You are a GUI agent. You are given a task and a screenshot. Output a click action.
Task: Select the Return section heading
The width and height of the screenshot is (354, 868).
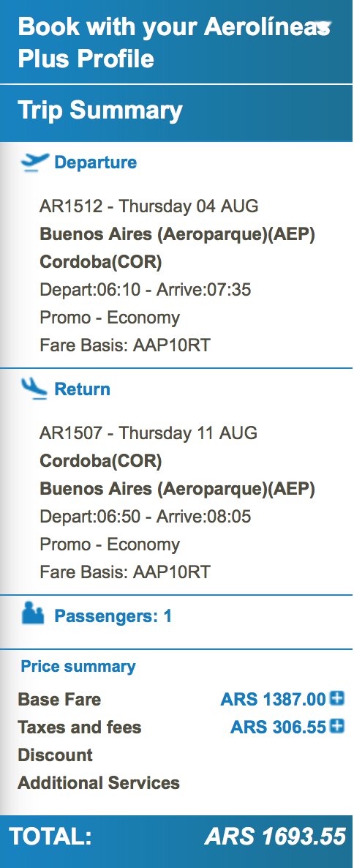(x=82, y=389)
